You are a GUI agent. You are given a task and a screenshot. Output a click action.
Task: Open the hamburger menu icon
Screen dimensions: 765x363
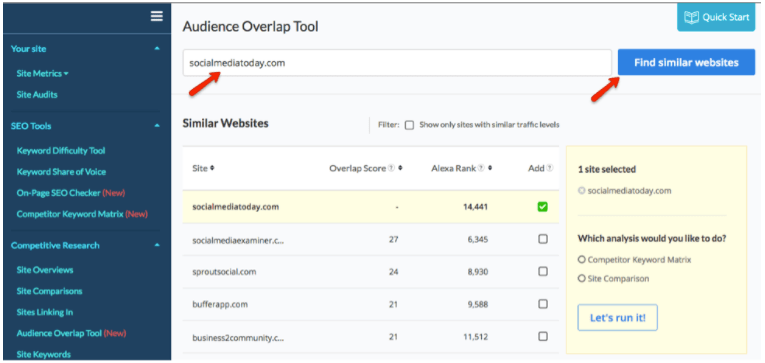(x=157, y=16)
